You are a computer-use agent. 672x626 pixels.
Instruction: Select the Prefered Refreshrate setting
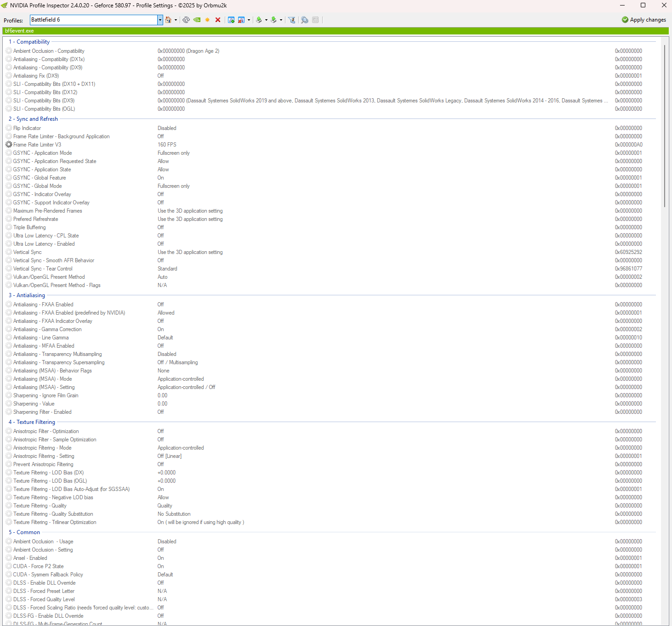point(330,219)
